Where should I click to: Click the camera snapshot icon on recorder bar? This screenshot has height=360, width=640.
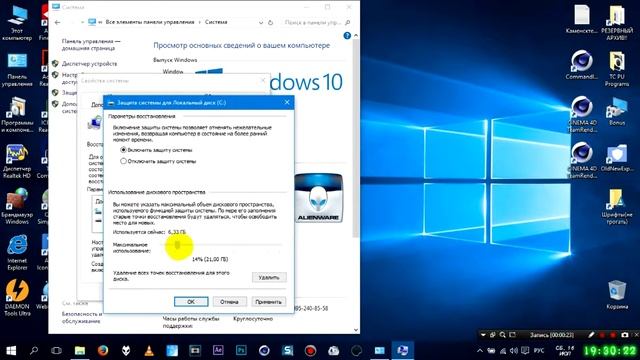coord(624,335)
